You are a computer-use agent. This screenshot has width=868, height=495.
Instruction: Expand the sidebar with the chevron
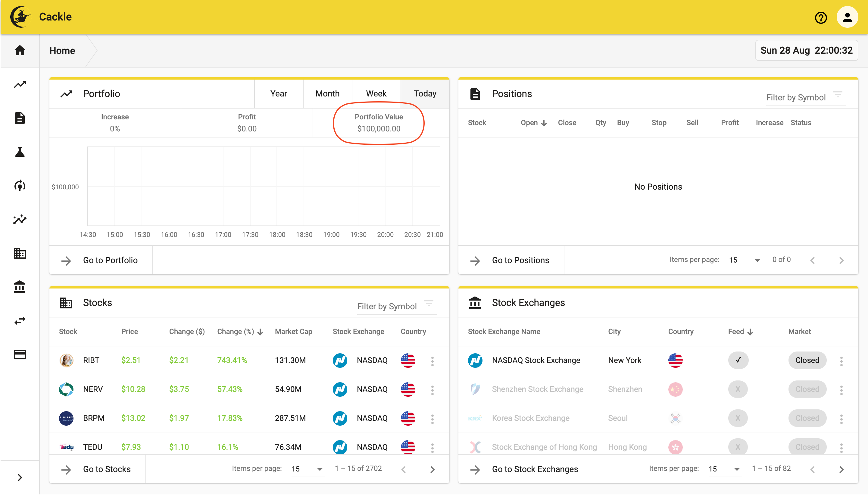(x=20, y=478)
